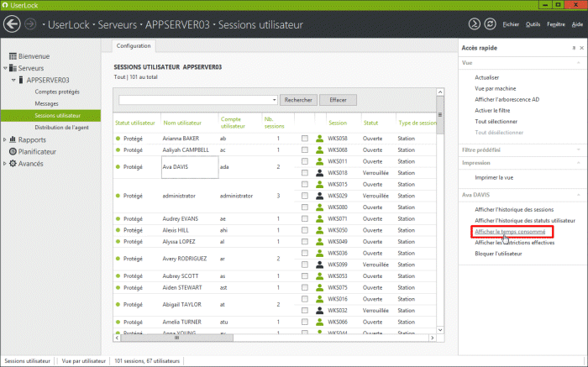Click the green user icon for WKS066
The image size is (588, 367).
coord(319,322)
